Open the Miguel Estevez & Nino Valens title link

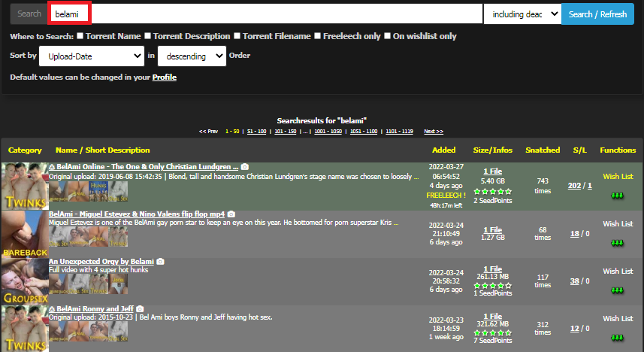click(x=137, y=214)
